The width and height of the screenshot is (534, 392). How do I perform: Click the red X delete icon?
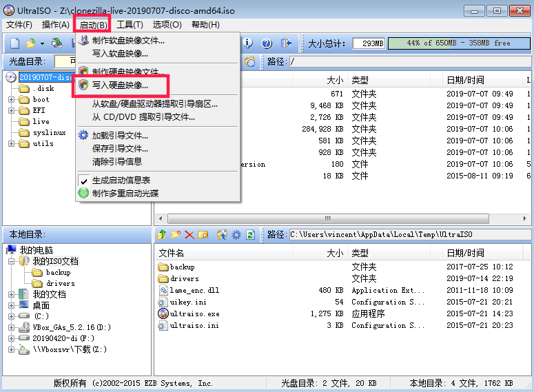pos(189,235)
